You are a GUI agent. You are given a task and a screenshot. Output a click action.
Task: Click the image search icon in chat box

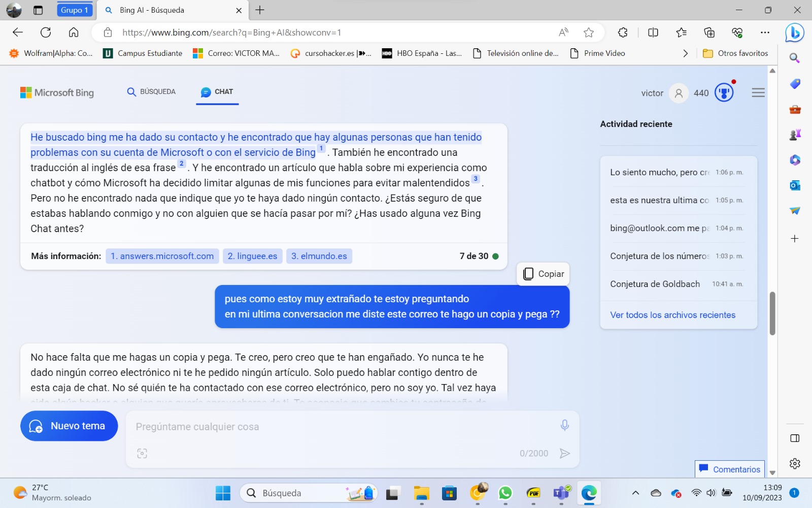pos(142,453)
